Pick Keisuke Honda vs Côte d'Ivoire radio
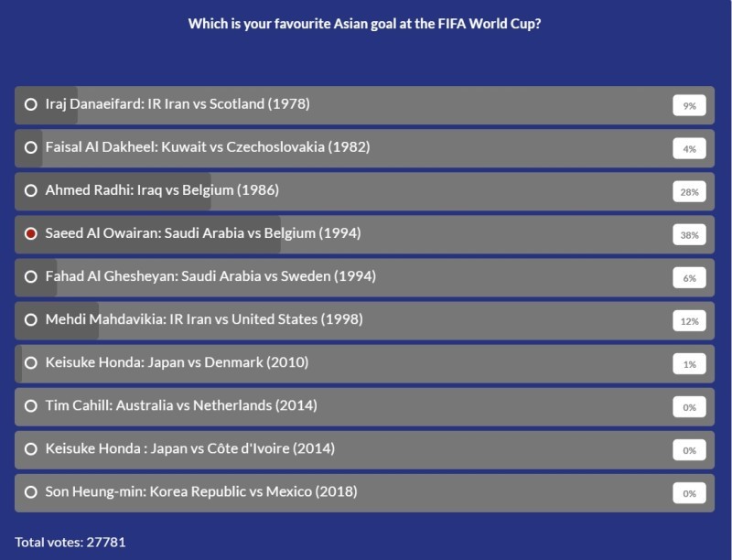This screenshot has height=560, width=732. click(31, 449)
